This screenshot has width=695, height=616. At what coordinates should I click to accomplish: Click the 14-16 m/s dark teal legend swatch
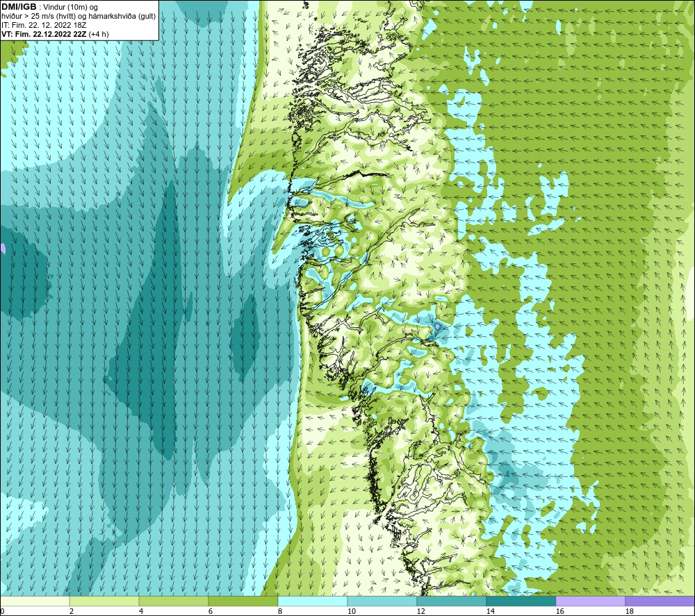coord(521,601)
